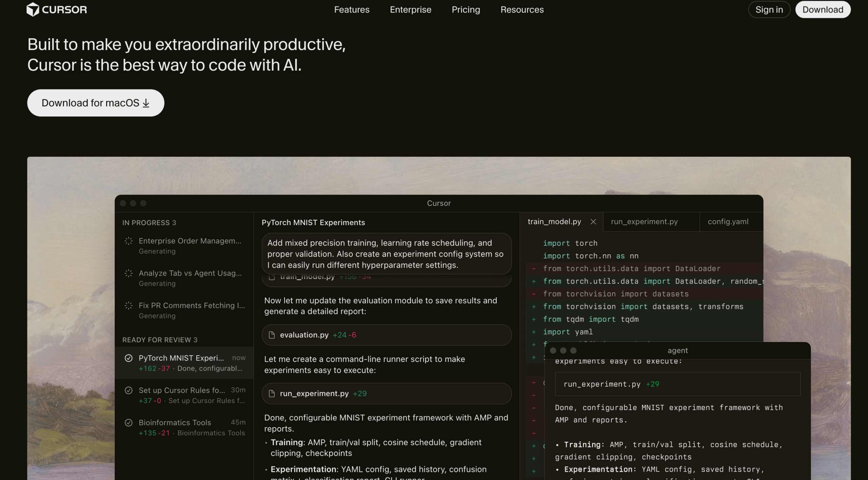The image size is (868, 480).
Task: Click spinner icon for Fix PR Comments Fetching
Action: (129, 305)
